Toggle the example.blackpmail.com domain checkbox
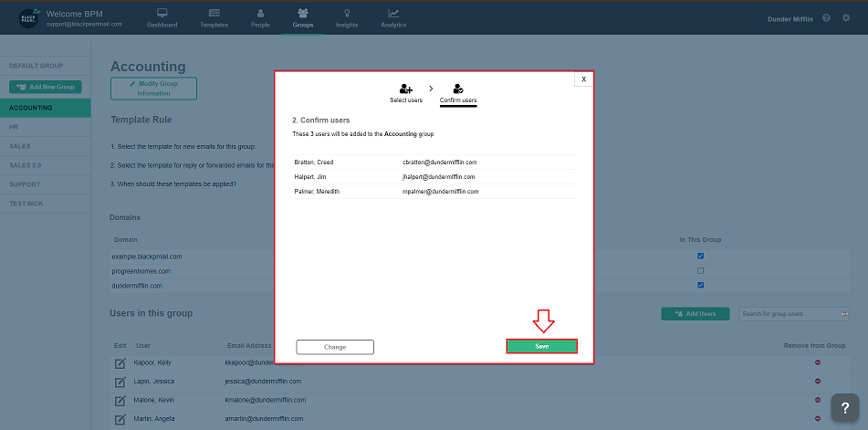The height and width of the screenshot is (430, 868). [700, 256]
